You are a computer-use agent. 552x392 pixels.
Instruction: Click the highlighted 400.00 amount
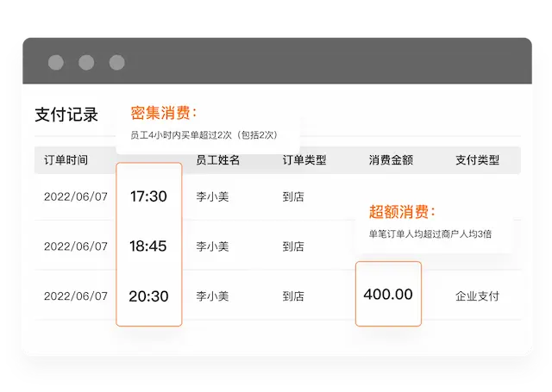click(388, 294)
